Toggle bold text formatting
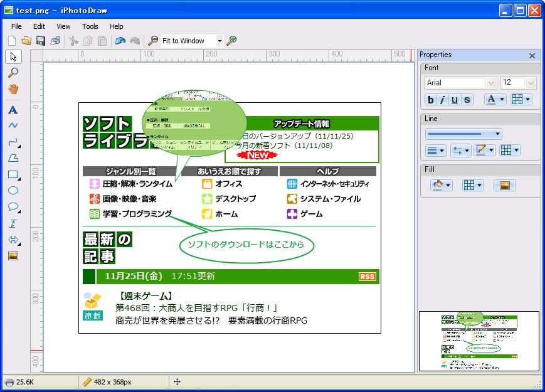The image size is (545, 392). 431,100
